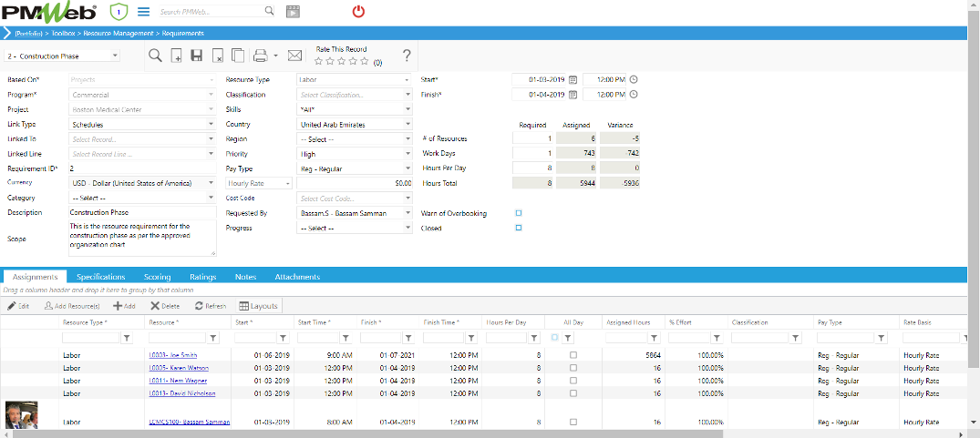
Task: Open the Progress dropdown
Action: point(408,228)
